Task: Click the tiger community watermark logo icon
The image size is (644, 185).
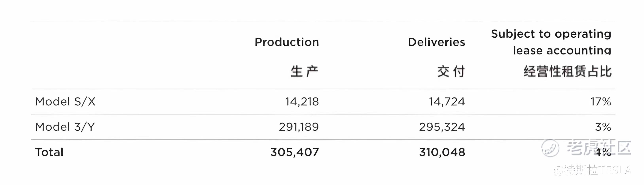Action: click(x=550, y=148)
